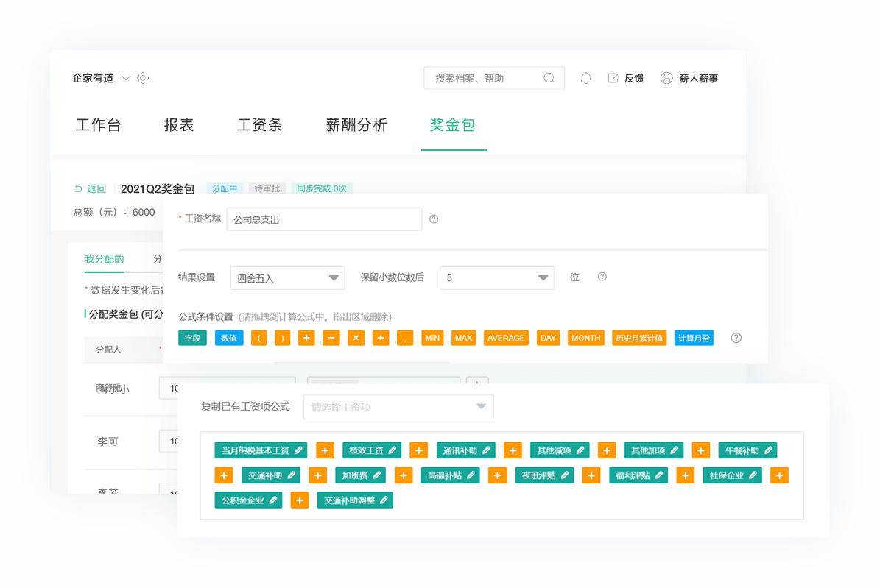Click edit pencil on 午餐补助 tag

(x=768, y=450)
